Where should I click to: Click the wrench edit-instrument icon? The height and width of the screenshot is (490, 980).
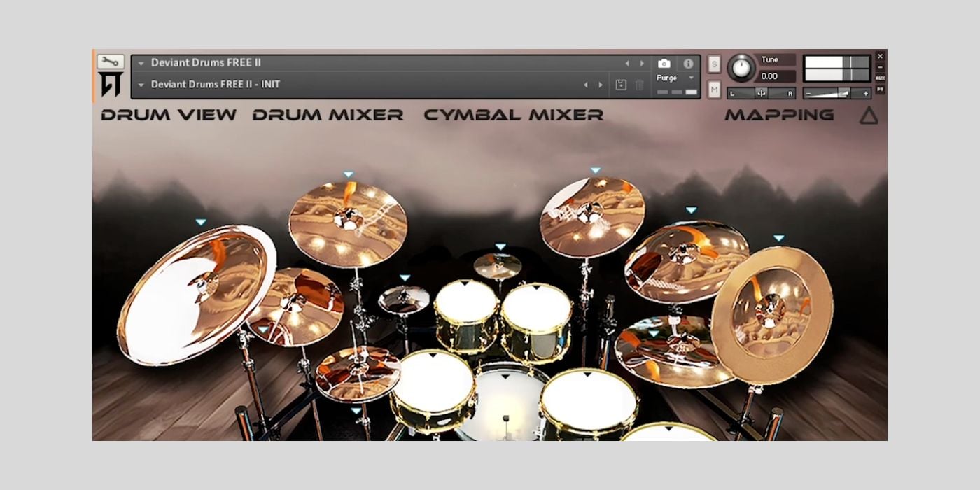point(111,62)
